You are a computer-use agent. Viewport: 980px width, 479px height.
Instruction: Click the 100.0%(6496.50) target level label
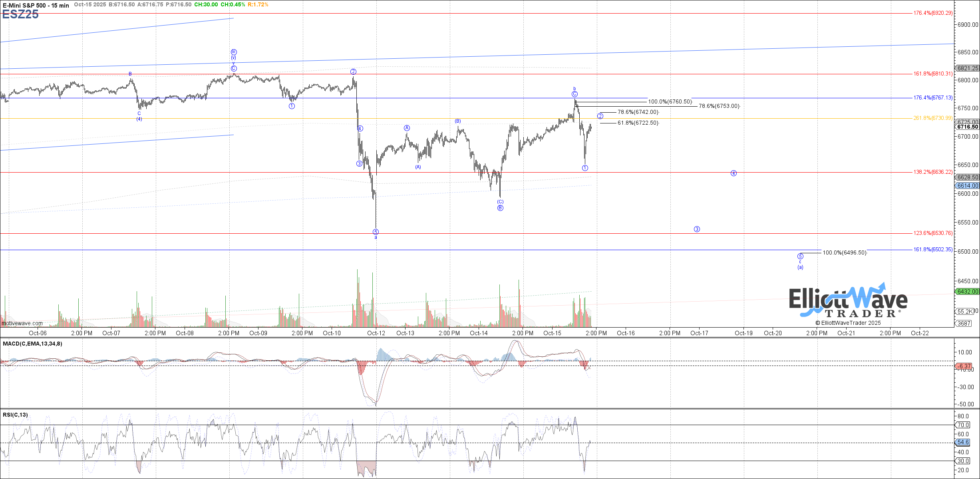[x=845, y=253]
